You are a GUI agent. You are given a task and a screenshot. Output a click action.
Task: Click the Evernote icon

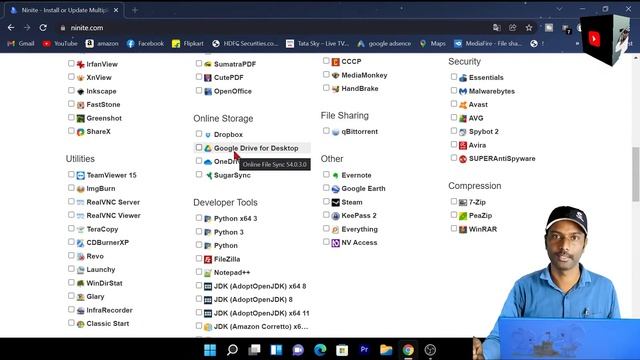[x=336, y=175]
